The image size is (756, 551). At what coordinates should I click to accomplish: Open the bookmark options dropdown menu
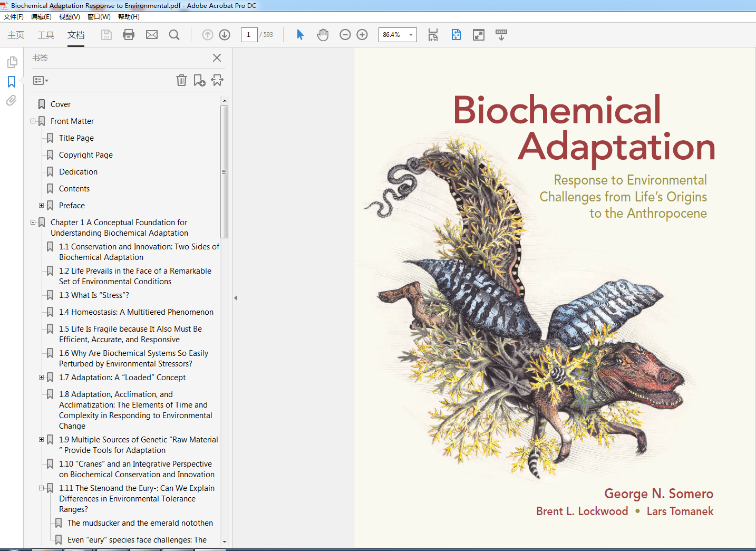[41, 81]
